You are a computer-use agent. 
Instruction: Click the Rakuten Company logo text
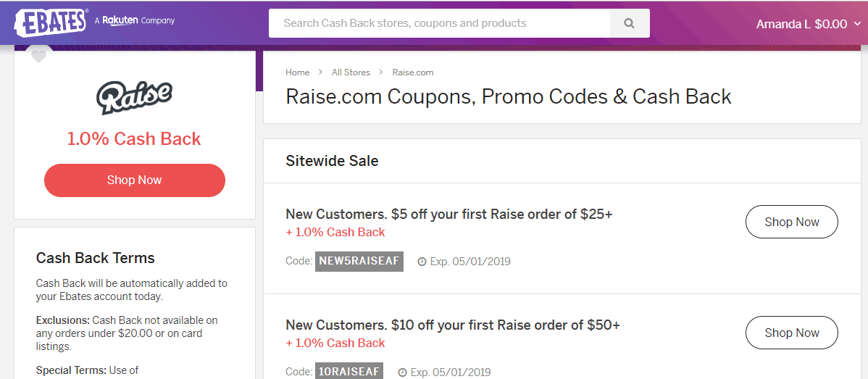click(135, 21)
